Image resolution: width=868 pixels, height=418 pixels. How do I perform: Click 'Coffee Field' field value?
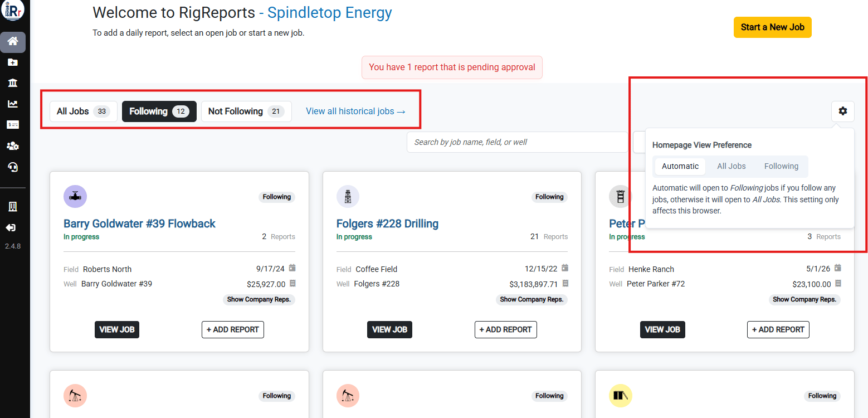point(377,269)
